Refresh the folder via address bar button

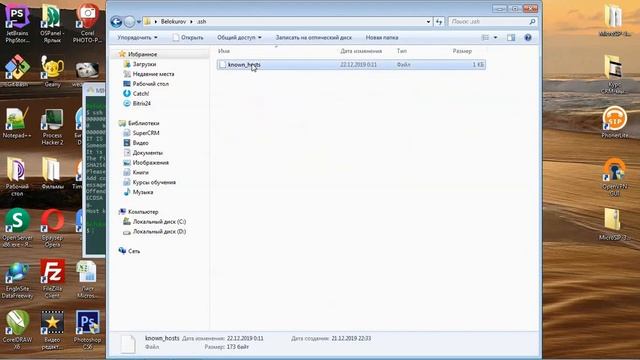pyautogui.click(x=439, y=22)
